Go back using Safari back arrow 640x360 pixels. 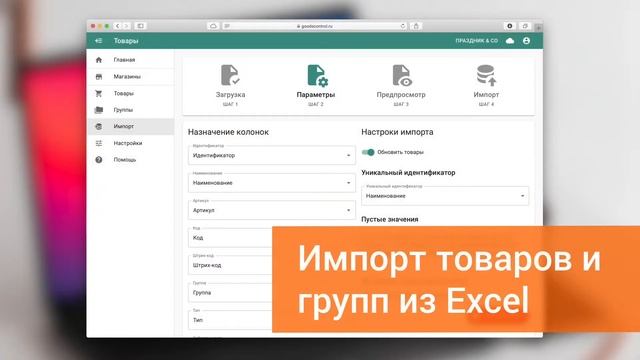point(118,26)
